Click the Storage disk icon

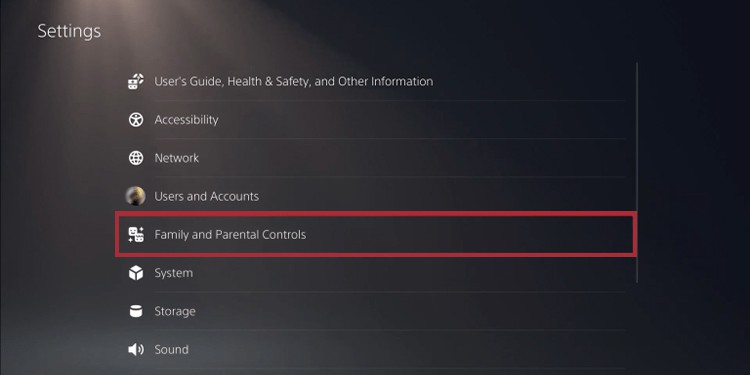point(136,311)
